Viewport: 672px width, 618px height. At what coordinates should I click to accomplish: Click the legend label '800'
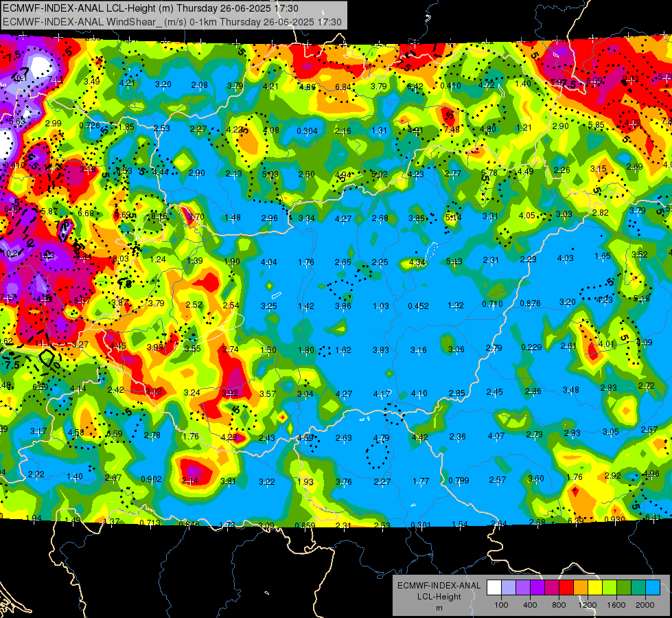[x=559, y=605]
